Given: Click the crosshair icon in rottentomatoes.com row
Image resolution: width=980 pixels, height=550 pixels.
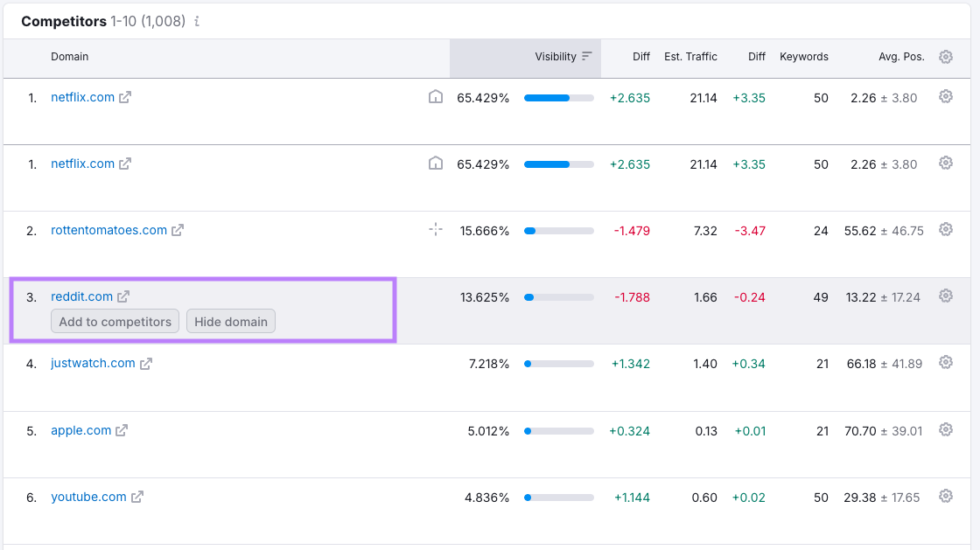Looking at the screenshot, I should tap(436, 230).
